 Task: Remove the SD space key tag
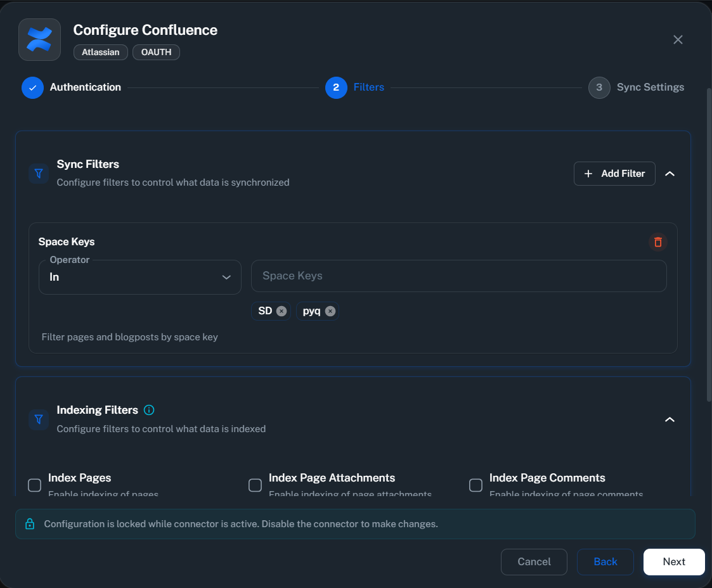281,311
